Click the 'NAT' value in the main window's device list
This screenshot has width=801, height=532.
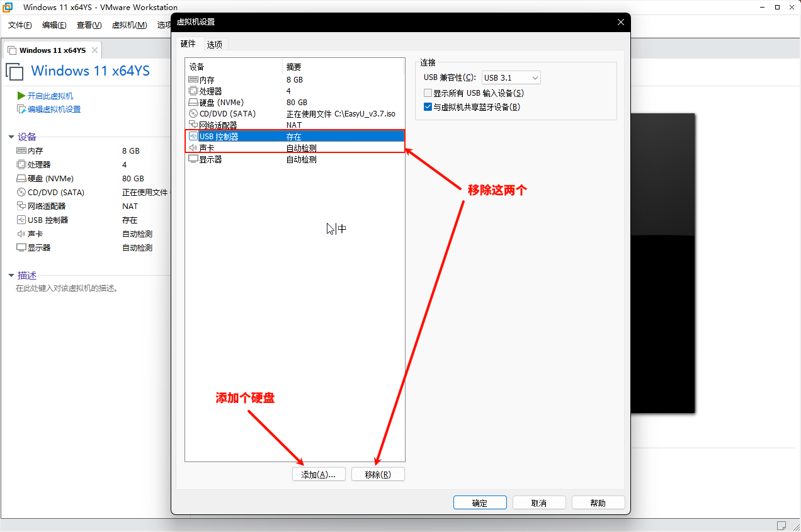coord(130,207)
